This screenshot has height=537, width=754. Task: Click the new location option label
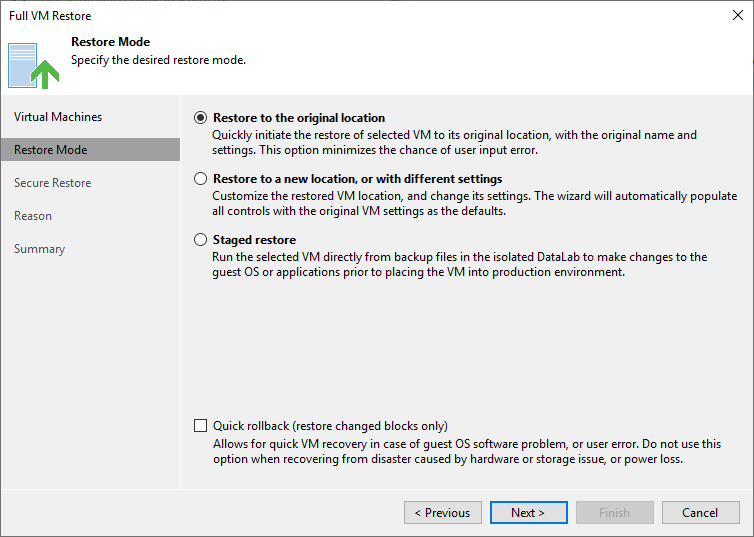(x=358, y=179)
